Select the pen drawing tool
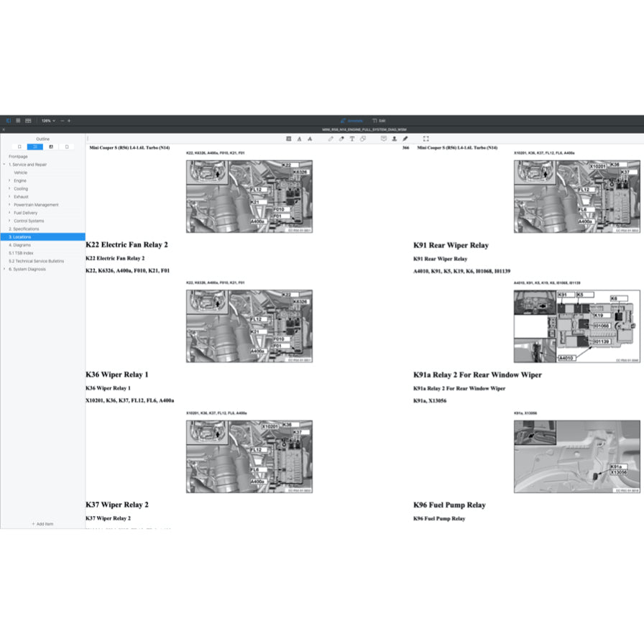 pos(331,138)
